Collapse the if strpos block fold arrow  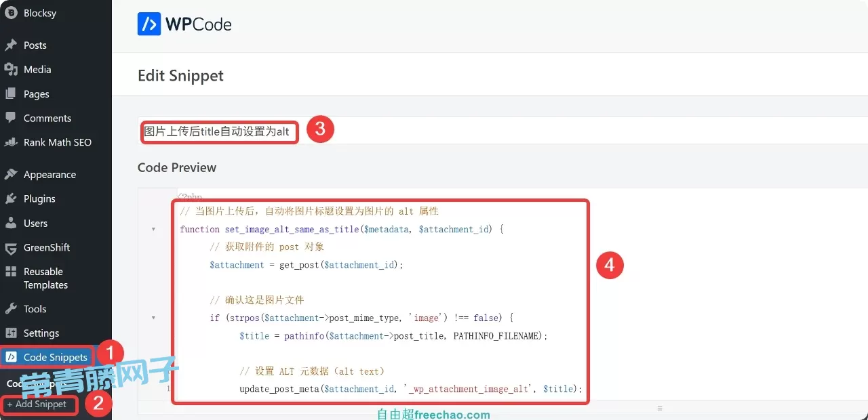pyautogui.click(x=153, y=318)
